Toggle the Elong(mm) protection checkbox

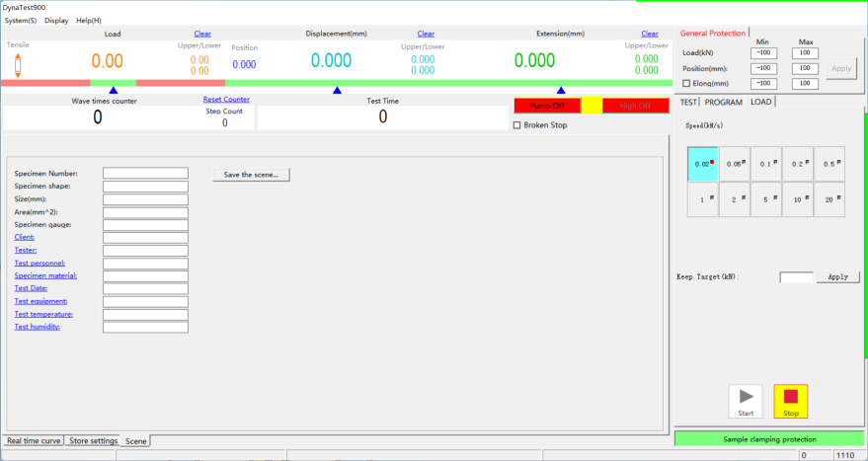686,84
